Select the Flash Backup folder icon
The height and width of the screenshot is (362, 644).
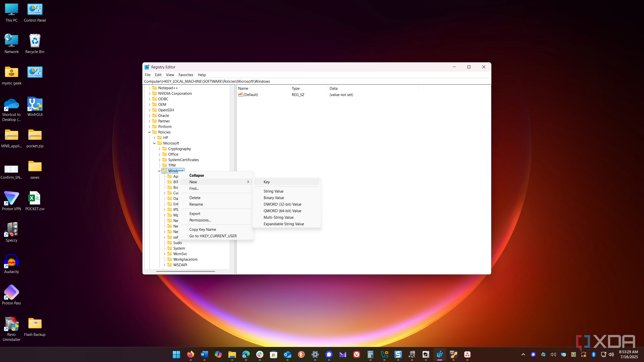35,327
